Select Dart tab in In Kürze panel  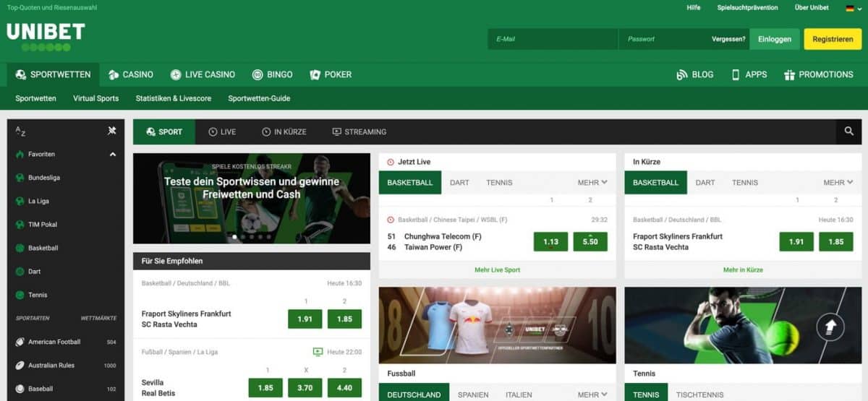[x=705, y=183]
